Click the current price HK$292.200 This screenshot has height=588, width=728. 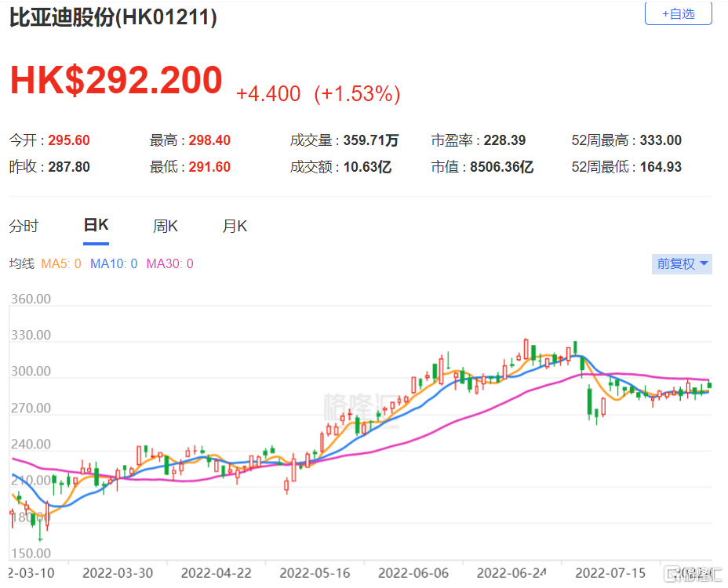pyautogui.click(x=116, y=81)
